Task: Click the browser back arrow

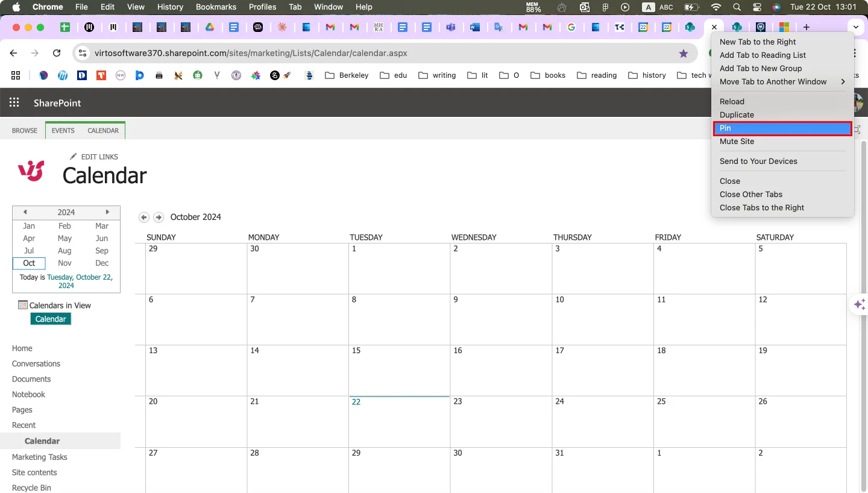Action: tap(14, 53)
